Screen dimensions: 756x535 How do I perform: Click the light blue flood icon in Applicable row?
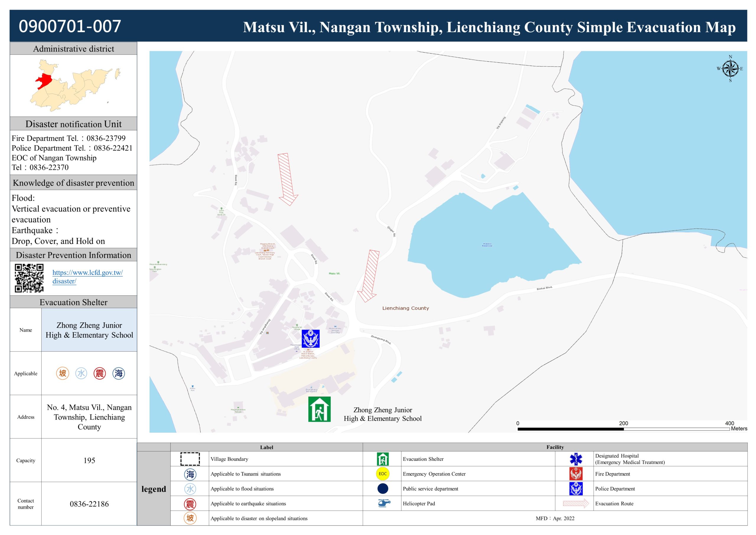tap(81, 373)
